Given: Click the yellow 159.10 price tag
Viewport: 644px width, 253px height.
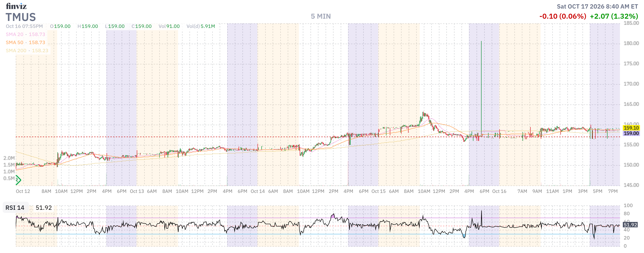Looking at the screenshot, I should pos(631,128).
